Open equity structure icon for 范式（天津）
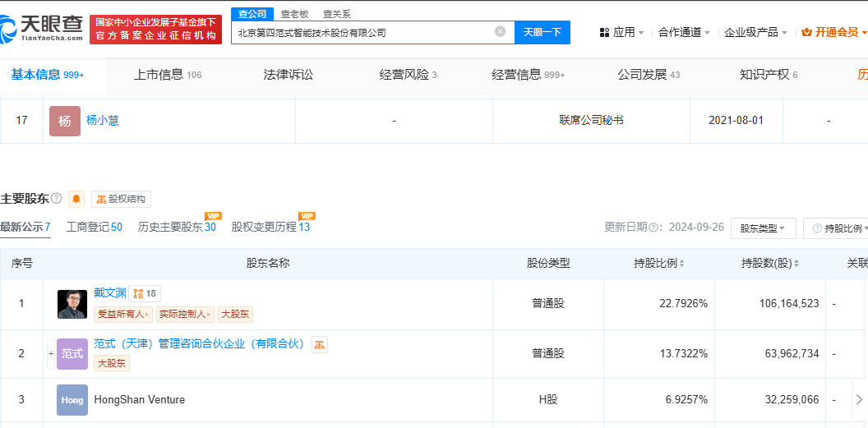 320,344
